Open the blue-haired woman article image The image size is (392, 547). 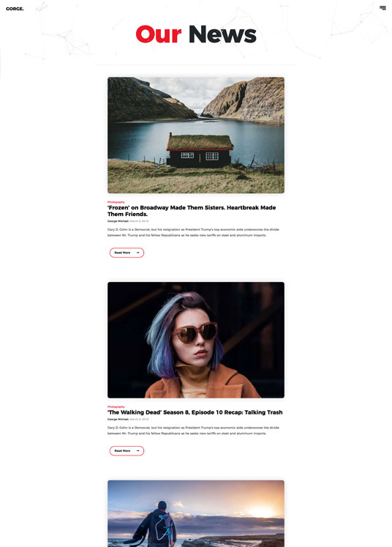196,340
